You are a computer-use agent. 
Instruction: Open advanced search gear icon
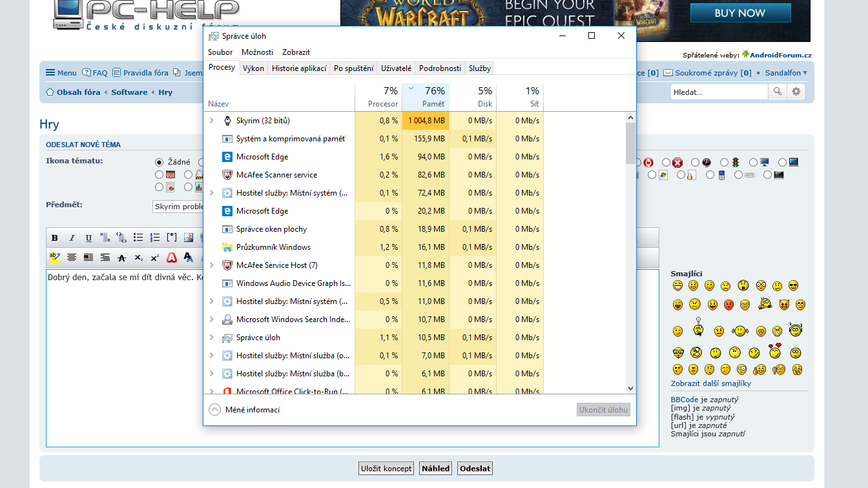pos(796,92)
